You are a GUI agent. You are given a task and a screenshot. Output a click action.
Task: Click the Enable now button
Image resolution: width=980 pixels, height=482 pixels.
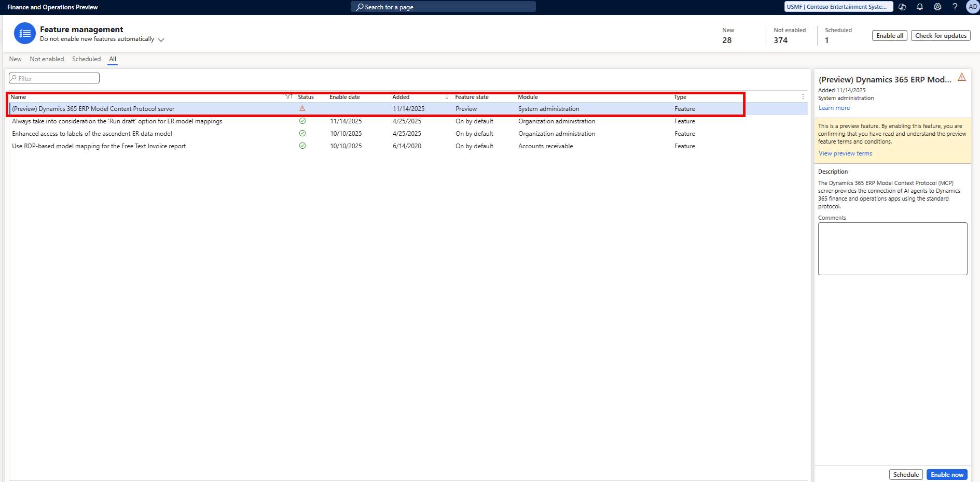point(947,474)
